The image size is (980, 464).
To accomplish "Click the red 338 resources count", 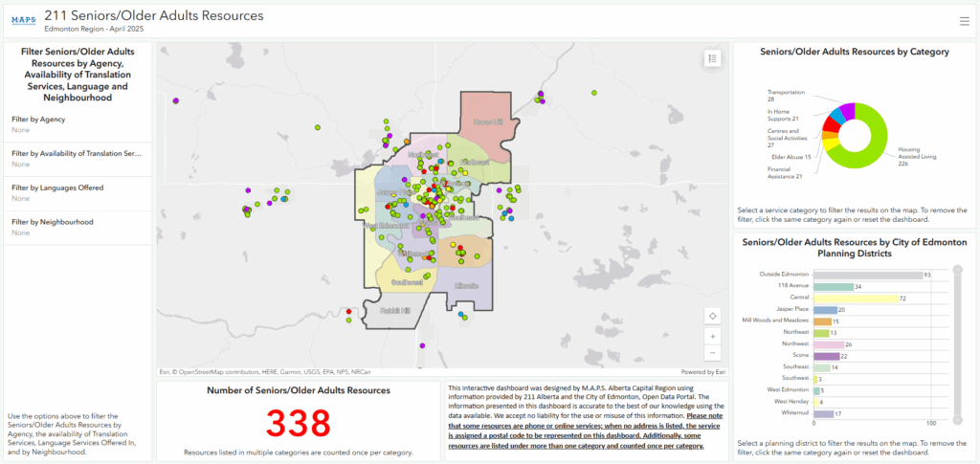I will [299, 424].
